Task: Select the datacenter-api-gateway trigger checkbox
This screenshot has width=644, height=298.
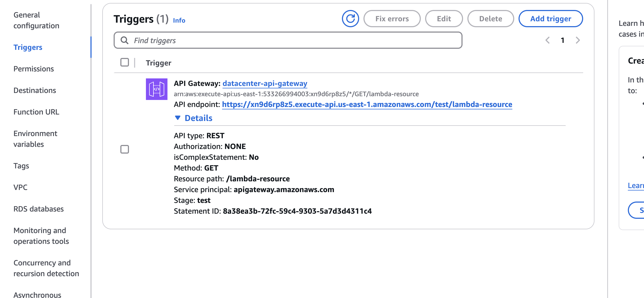Action: [x=125, y=149]
